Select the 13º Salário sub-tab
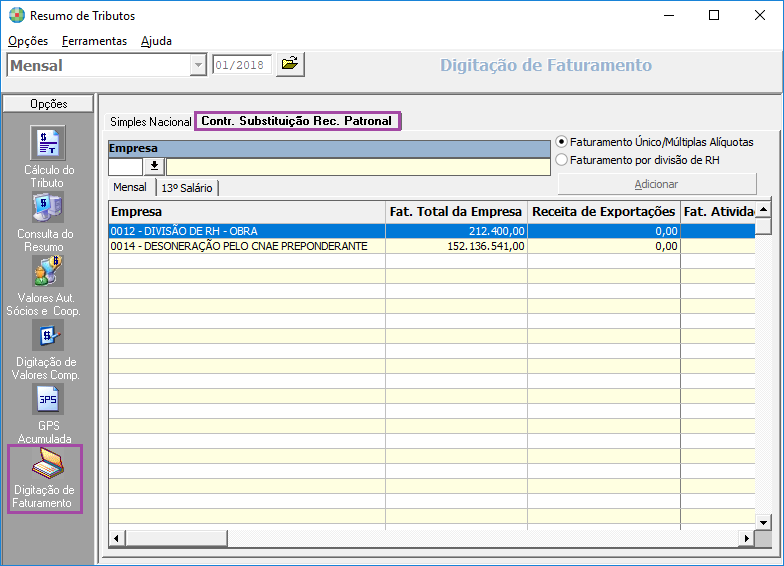This screenshot has height=566, width=784. [x=187, y=188]
